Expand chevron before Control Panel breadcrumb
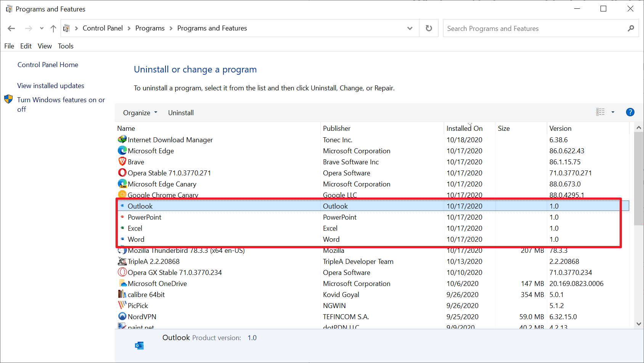The width and height of the screenshot is (644, 363). [76, 28]
